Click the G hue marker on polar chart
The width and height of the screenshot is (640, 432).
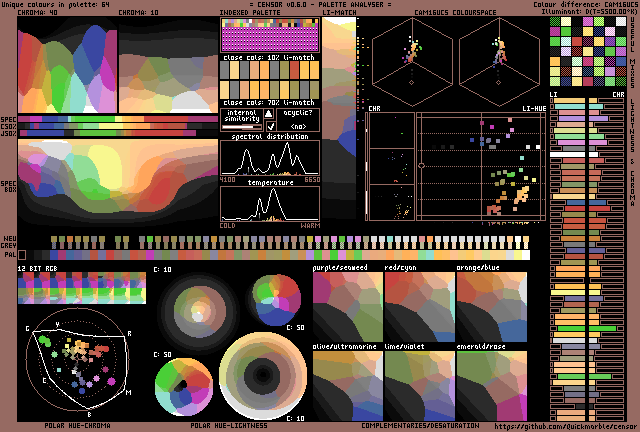tap(28, 329)
